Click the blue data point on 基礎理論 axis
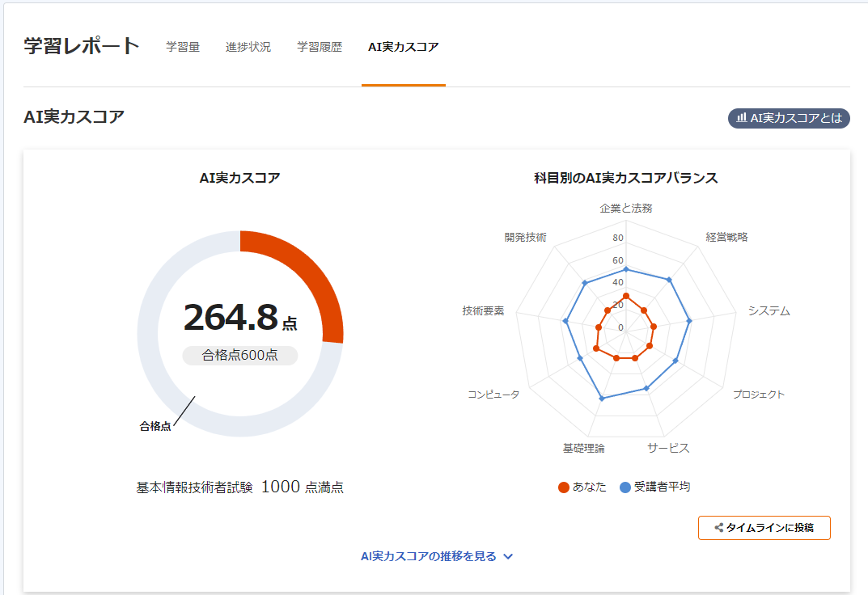Screen dimensions: 868x595 [601, 398]
